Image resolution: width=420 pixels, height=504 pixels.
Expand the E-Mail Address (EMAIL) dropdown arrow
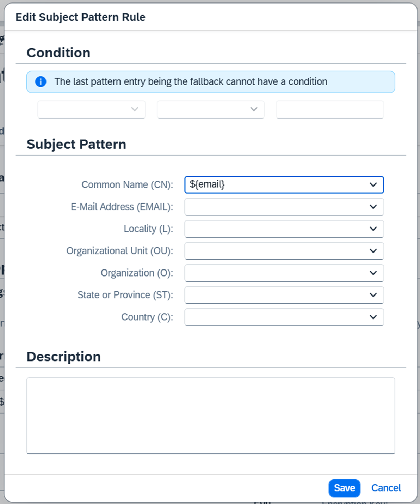click(x=373, y=207)
